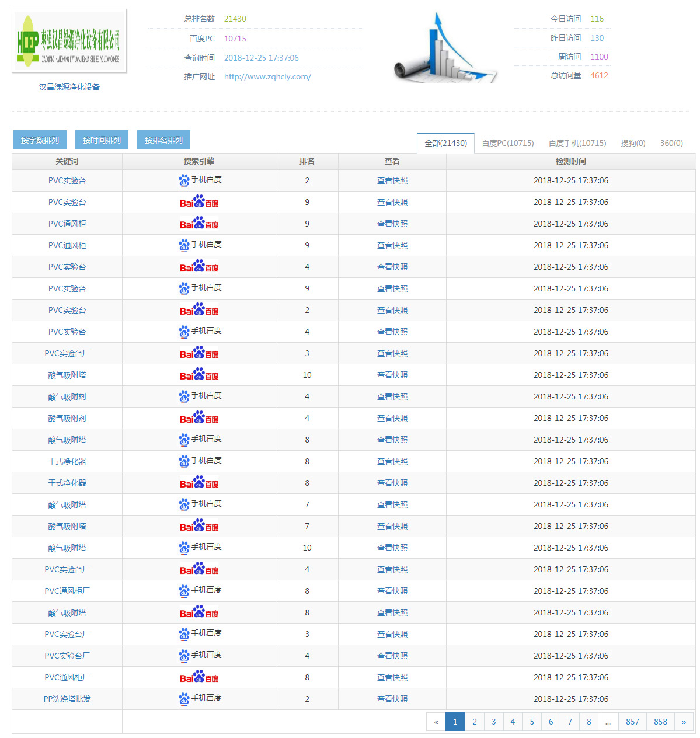Image resolution: width=700 pixels, height=738 pixels.
Task: Open 查看快照 link in the first row
Action: [x=392, y=180]
